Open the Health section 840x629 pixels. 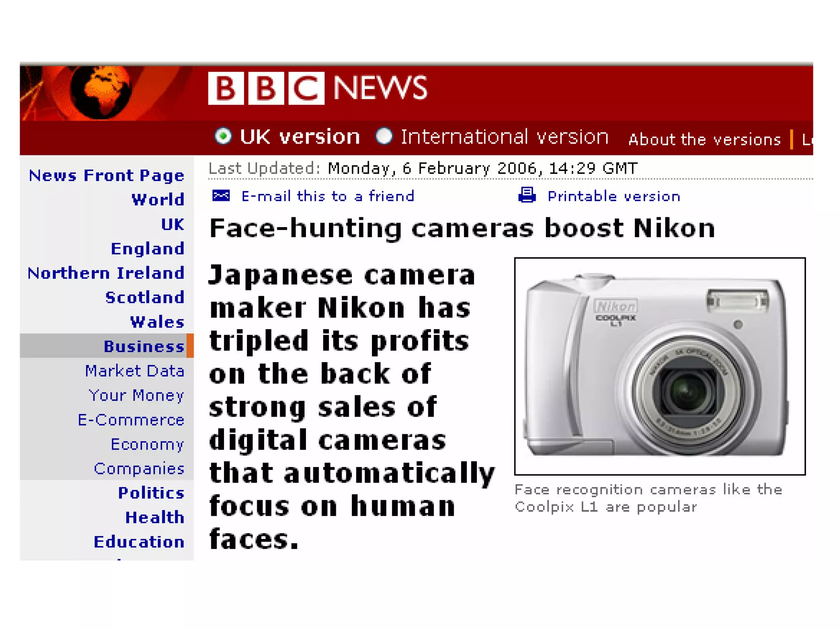point(155,517)
